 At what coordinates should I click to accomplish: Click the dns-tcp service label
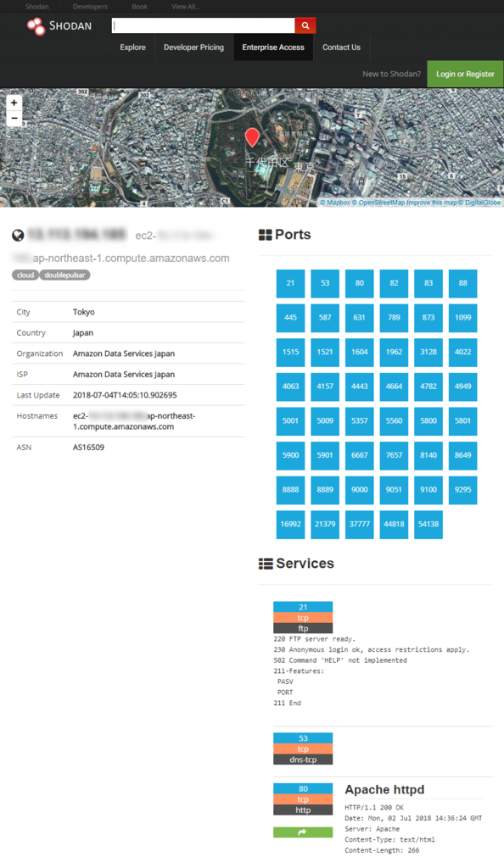[303, 759]
